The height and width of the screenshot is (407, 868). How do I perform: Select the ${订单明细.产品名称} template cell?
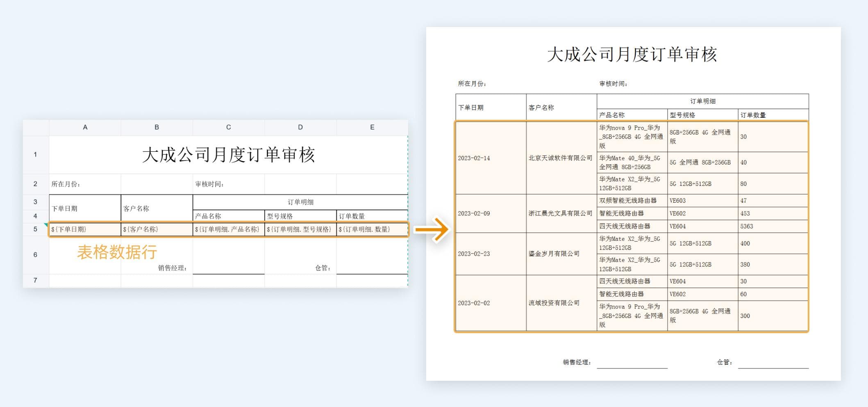[x=229, y=229]
